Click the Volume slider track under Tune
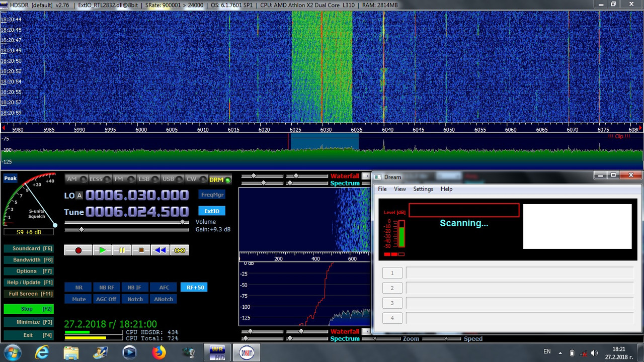 coord(127,222)
